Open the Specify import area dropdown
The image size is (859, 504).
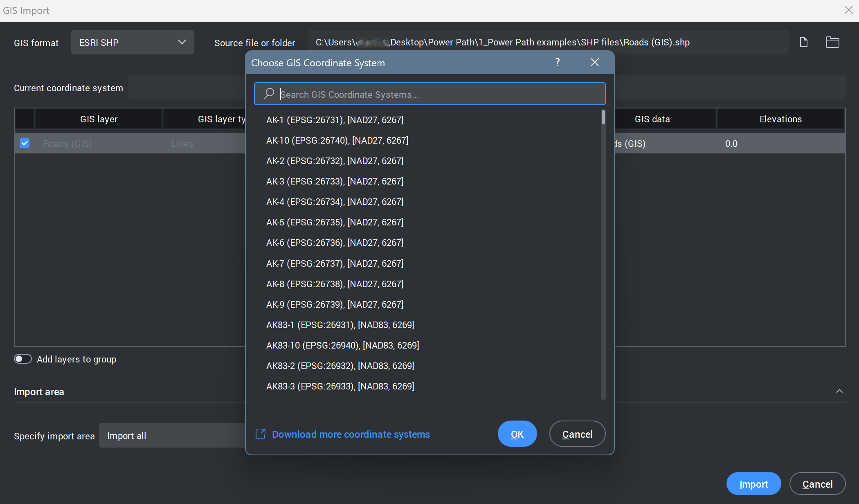coord(172,436)
